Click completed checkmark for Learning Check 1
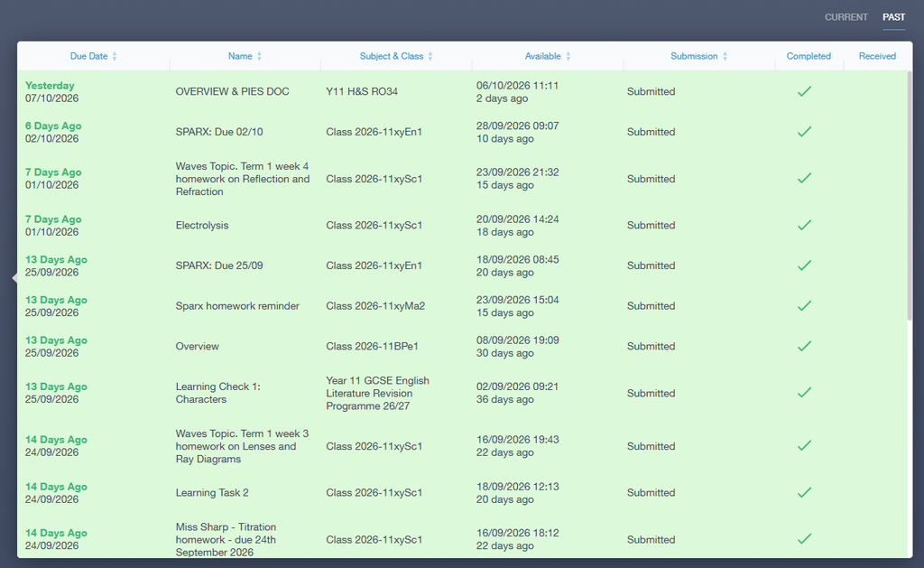 point(804,393)
